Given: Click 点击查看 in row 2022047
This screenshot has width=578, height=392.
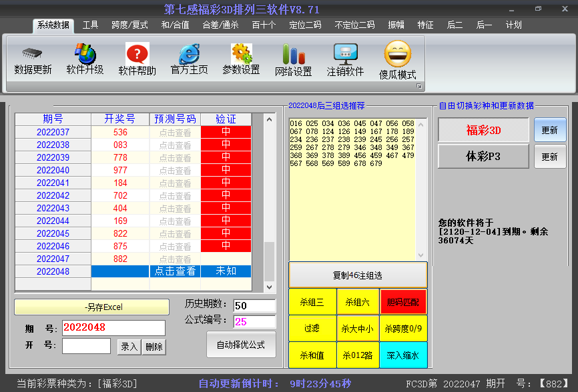Looking at the screenshot, I should (175, 259).
